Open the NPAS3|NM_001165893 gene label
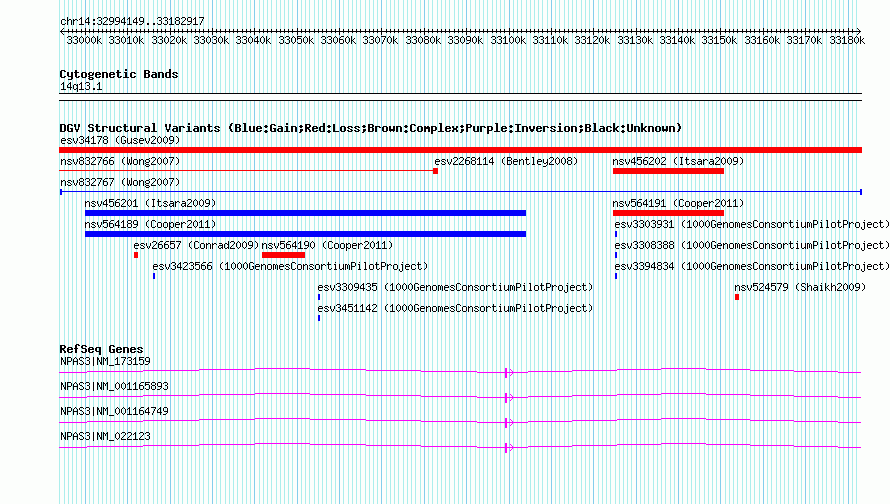 114,387
